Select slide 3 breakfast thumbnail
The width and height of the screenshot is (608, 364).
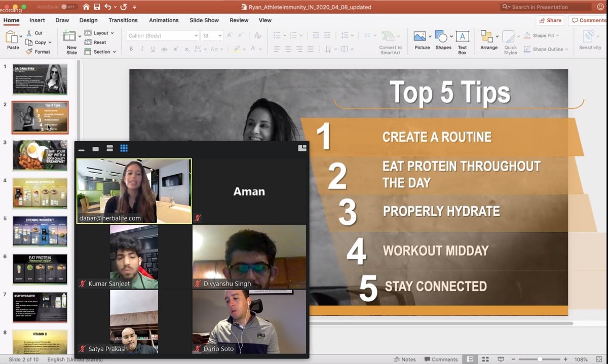(x=40, y=155)
